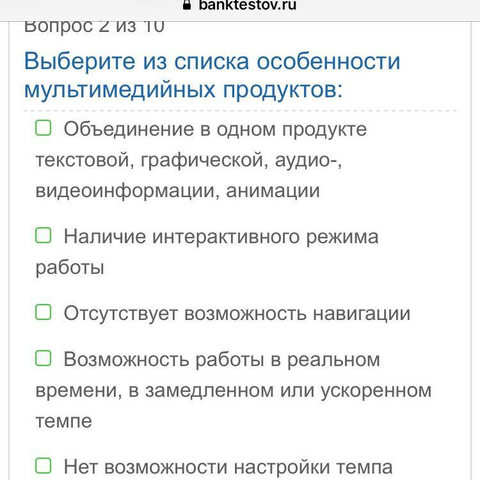480x480 pixels.
Task: Click the 'Нет возможности настройки темпа' label text
Action: point(228,467)
